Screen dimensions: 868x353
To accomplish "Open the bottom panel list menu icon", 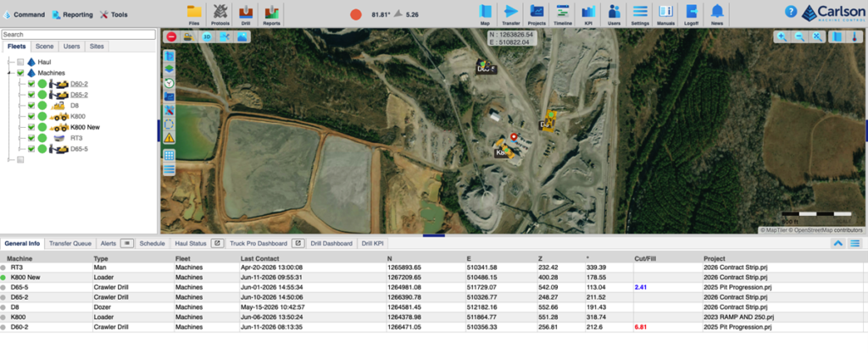I will pos(855,243).
